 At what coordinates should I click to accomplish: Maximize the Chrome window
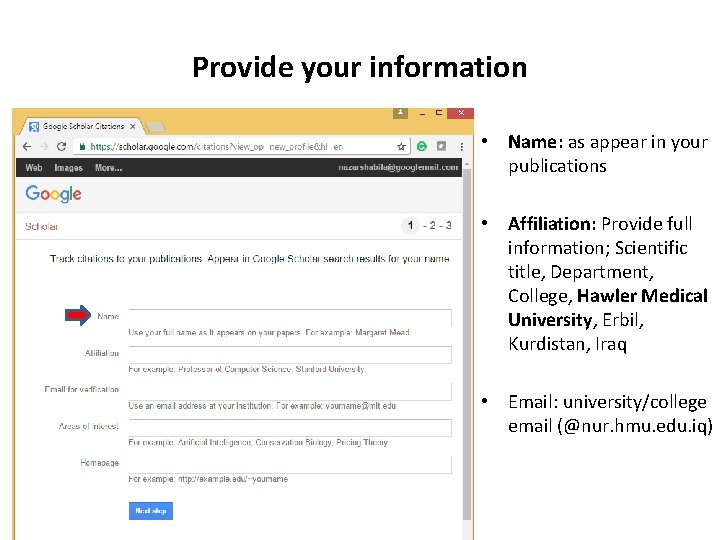(x=439, y=112)
